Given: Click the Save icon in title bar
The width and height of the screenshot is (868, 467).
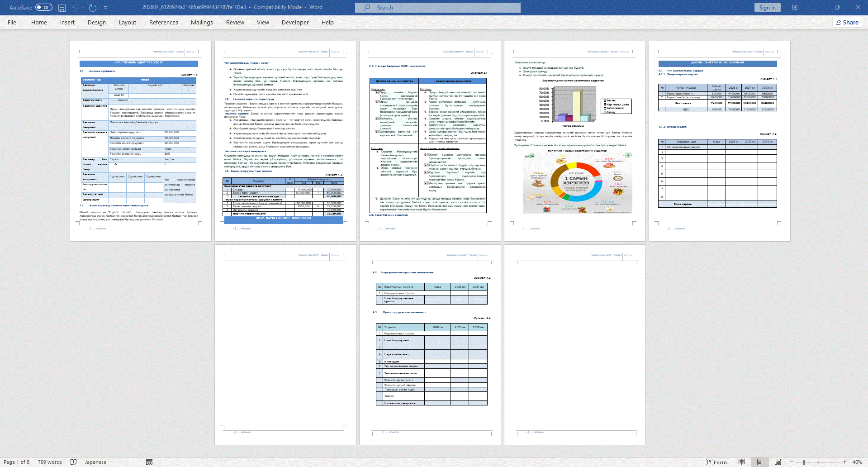Looking at the screenshot, I should (62, 8).
